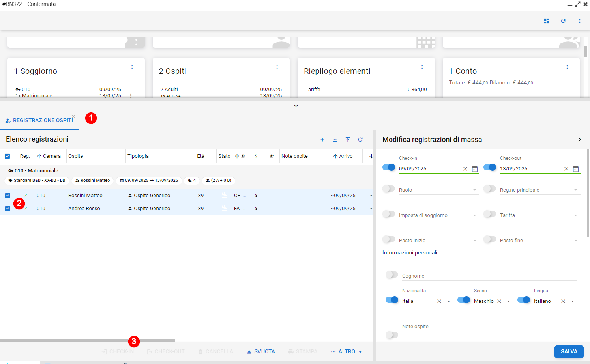
Task: Uncheck the Rossini Matteo row checkbox
Action: click(x=7, y=196)
